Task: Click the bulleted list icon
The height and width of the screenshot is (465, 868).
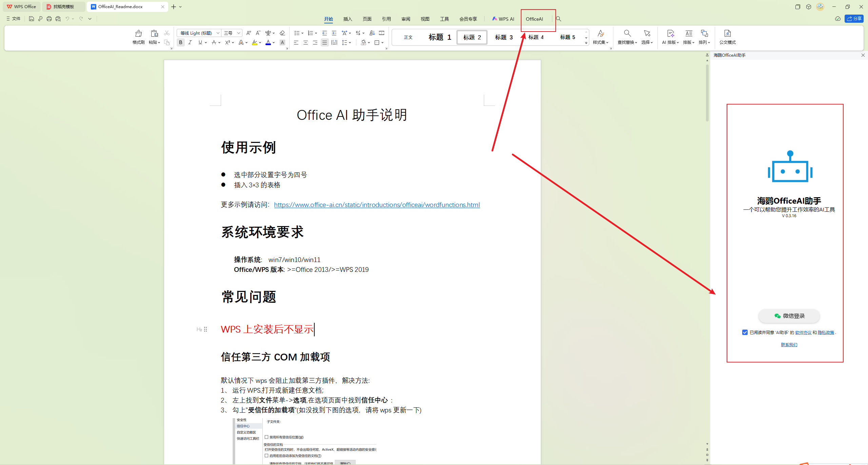Action: coord(297,33)
